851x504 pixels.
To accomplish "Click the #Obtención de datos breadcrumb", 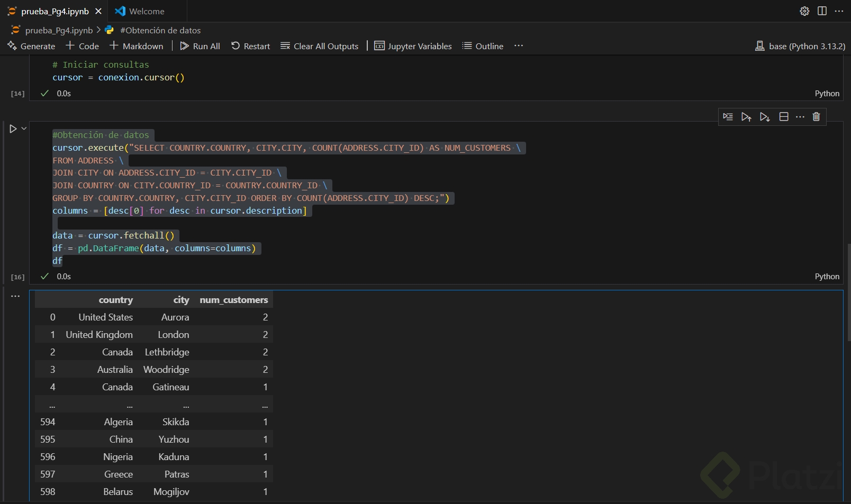I will (160, 30).
